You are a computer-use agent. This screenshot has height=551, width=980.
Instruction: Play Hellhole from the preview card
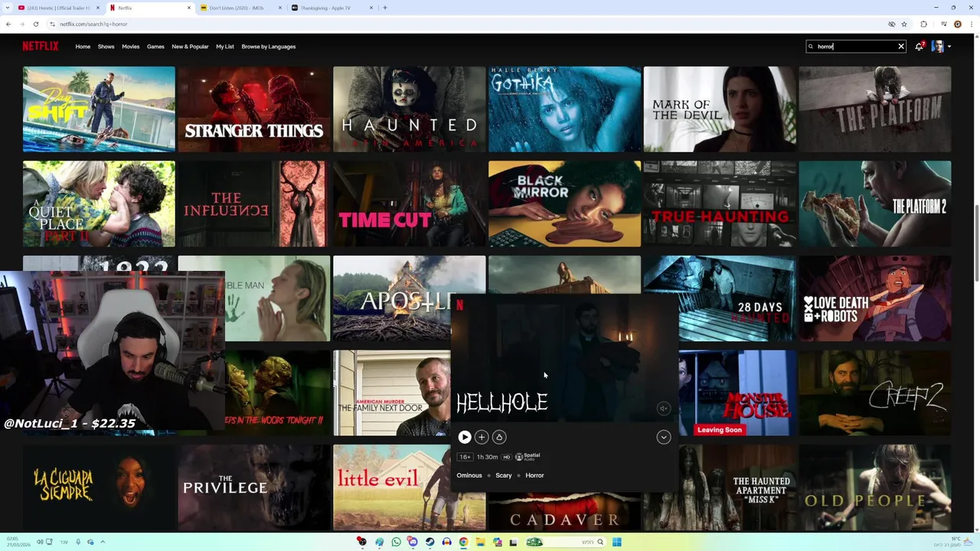[465, 437]
